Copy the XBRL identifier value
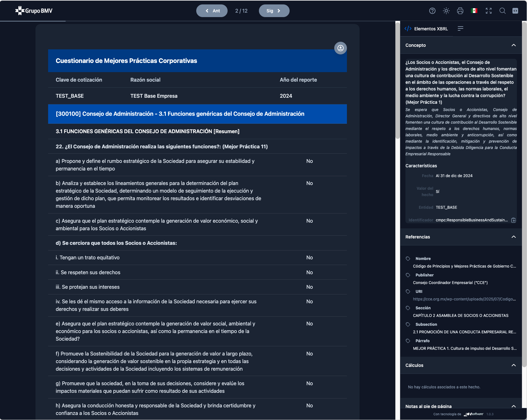 click(513, 220)
